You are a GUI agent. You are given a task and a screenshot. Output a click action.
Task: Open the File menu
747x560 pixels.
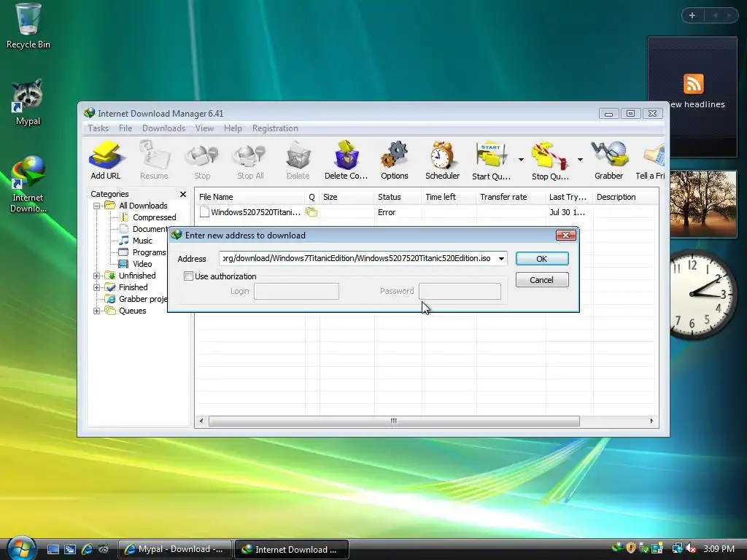point(125,128)
